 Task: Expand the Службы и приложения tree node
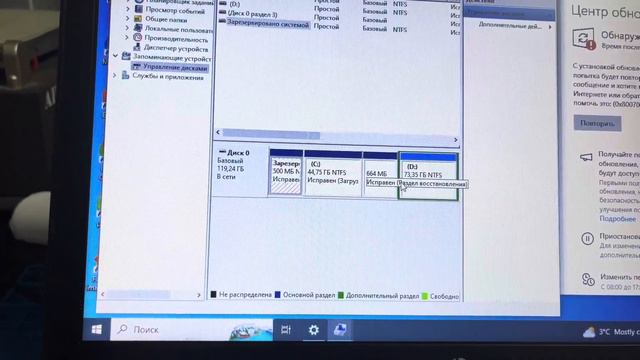115,75
